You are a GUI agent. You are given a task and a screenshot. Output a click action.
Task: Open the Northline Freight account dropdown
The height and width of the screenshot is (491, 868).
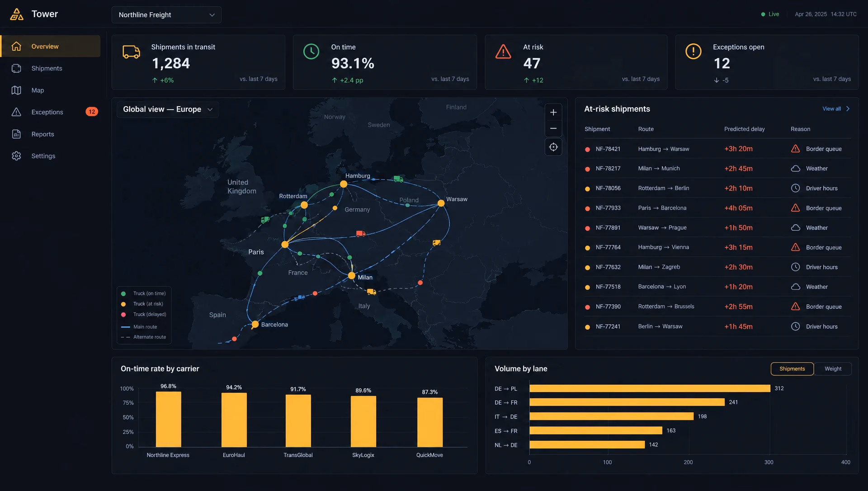point(166,15)
